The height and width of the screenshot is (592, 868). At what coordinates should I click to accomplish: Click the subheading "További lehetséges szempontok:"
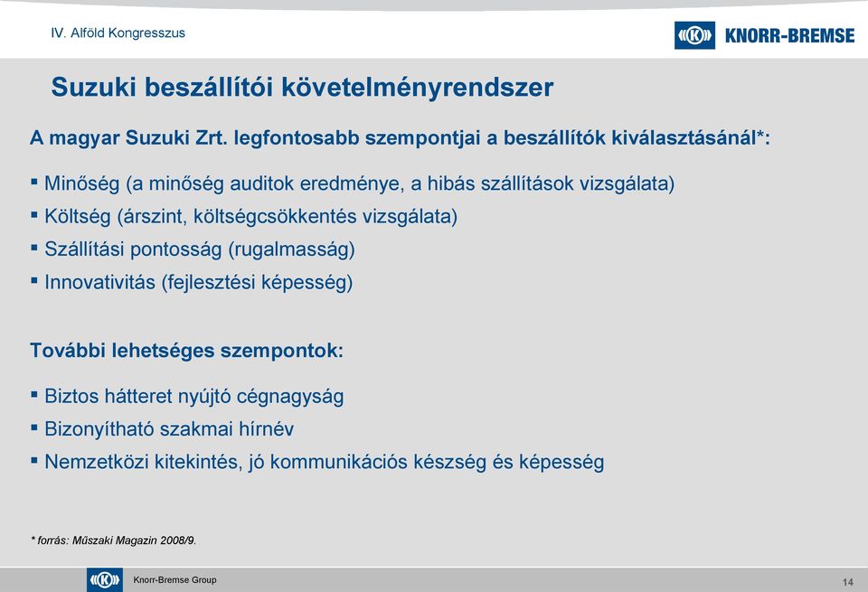pos(186,351)
